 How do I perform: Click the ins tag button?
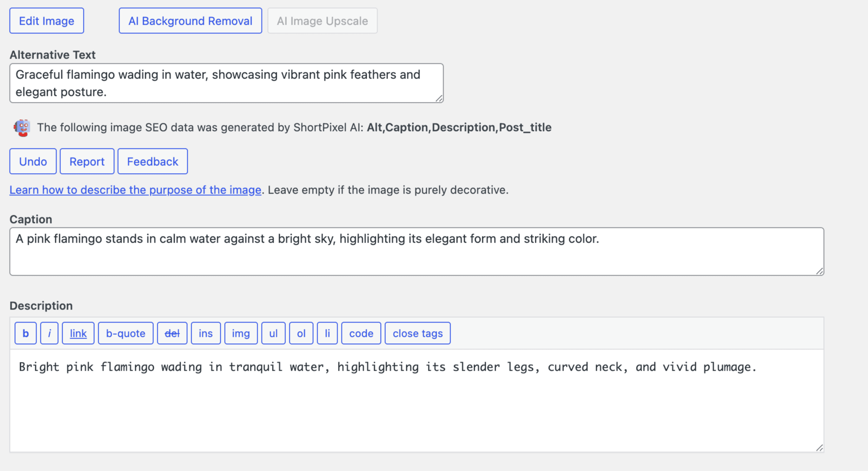pos(205,333)
